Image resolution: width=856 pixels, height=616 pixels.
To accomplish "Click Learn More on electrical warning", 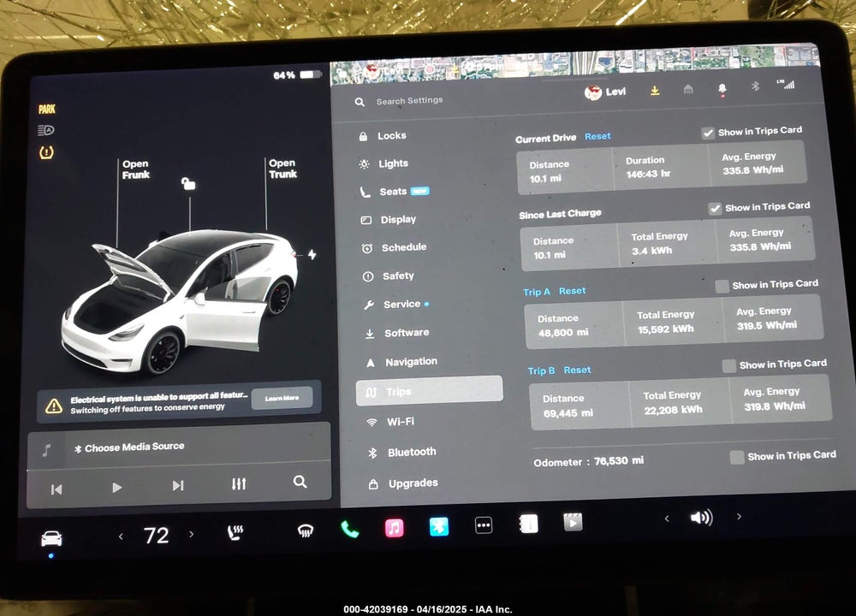I will pyautogui.click(x=282, y=398).
